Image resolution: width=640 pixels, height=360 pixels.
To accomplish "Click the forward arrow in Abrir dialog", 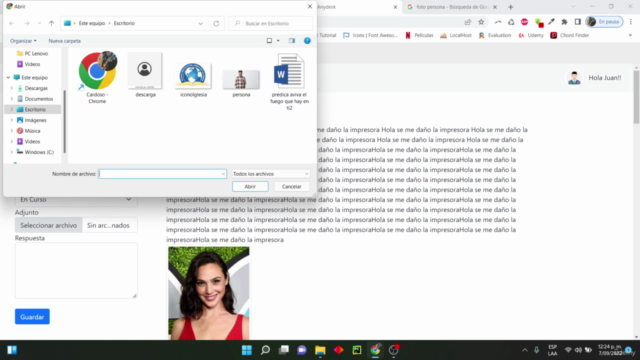I will [x=27, y=23].
